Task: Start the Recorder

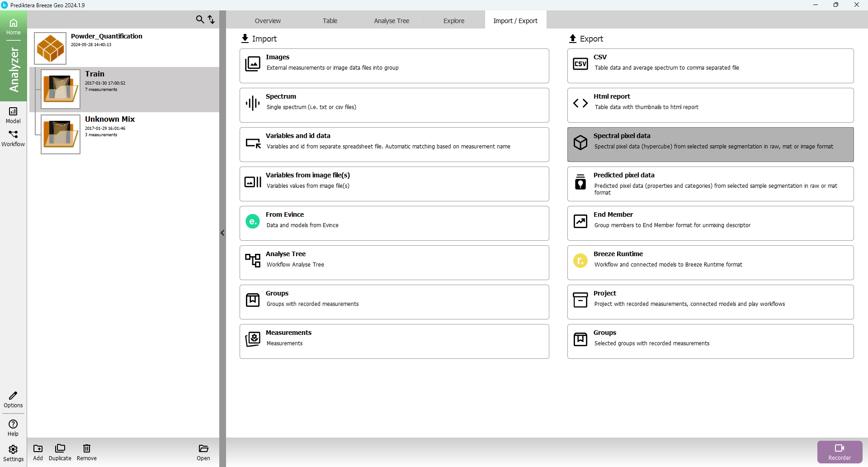Action: [x=840, y=452]
